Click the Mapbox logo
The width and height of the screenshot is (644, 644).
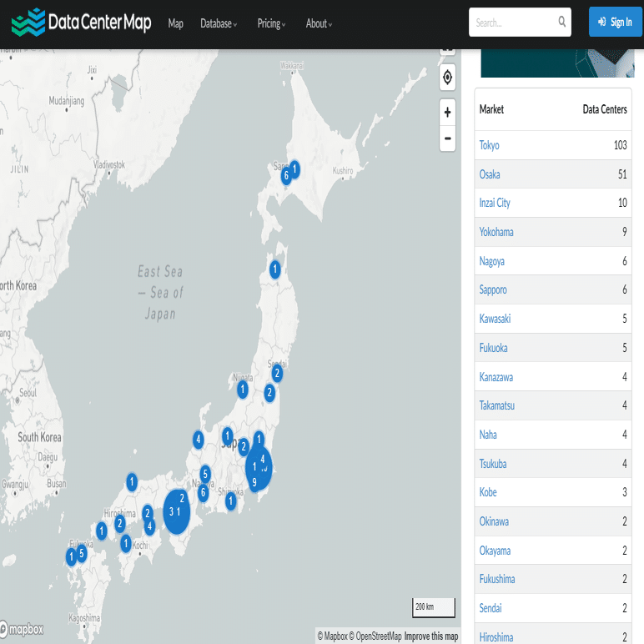[x=22, y=629]
